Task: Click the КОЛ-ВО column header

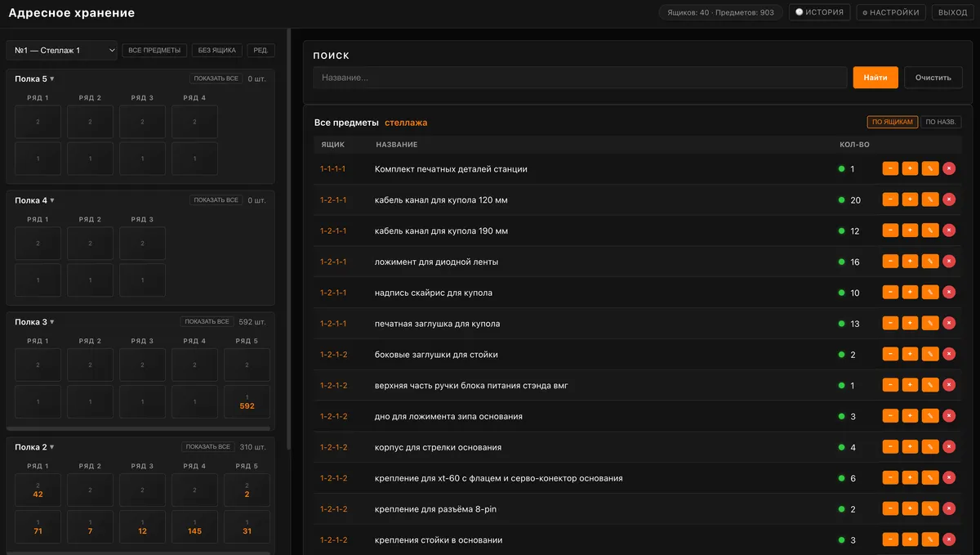Action: (x=854, y=145)
